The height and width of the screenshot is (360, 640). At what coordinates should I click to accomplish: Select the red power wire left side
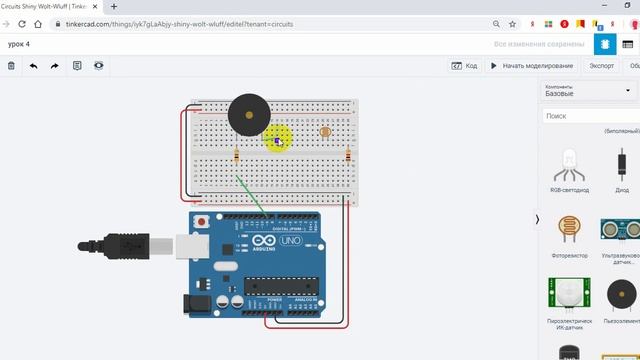coord(182,155)
